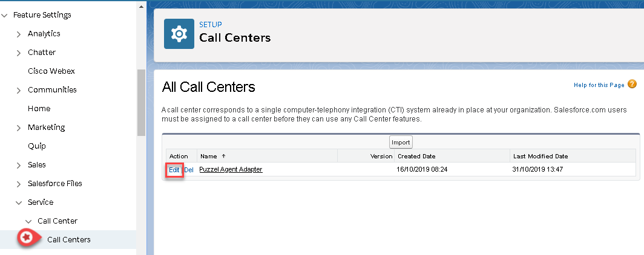Delete the Puzzel Agent Adapter entry
Screen dimensions: 644x255
pyautogui.click(x=189, y=170)
